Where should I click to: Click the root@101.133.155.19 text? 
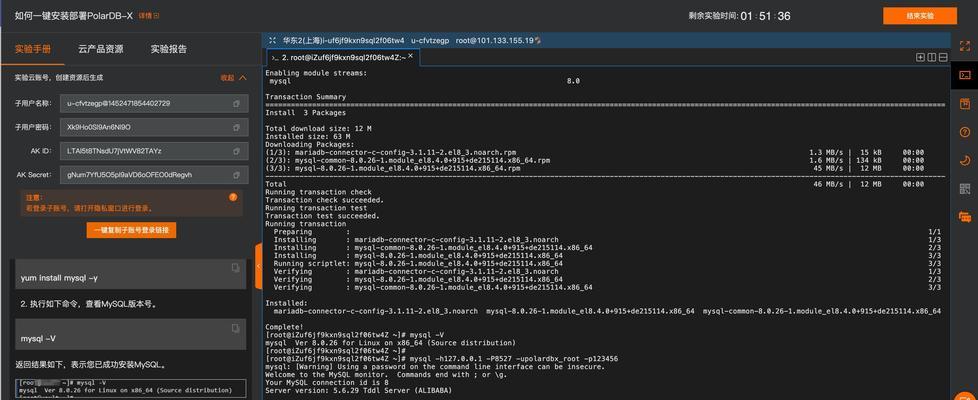495,41
